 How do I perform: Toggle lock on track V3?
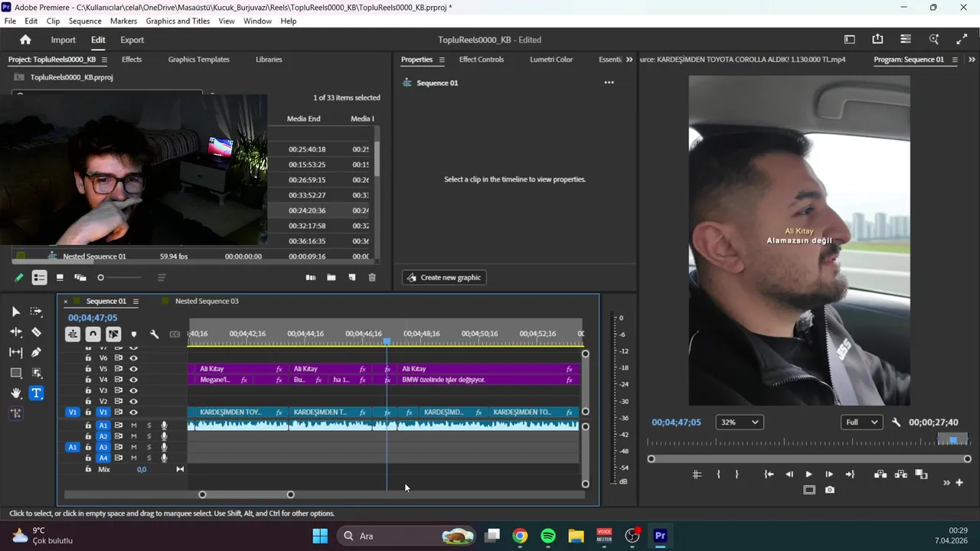click(x=88, y=390)
